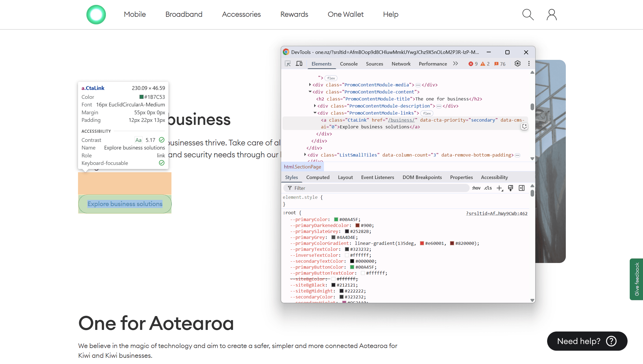Open the ?srsltid stylesheet source link
This screenshot has height=364, width=643.
click(x=497, y=213)
